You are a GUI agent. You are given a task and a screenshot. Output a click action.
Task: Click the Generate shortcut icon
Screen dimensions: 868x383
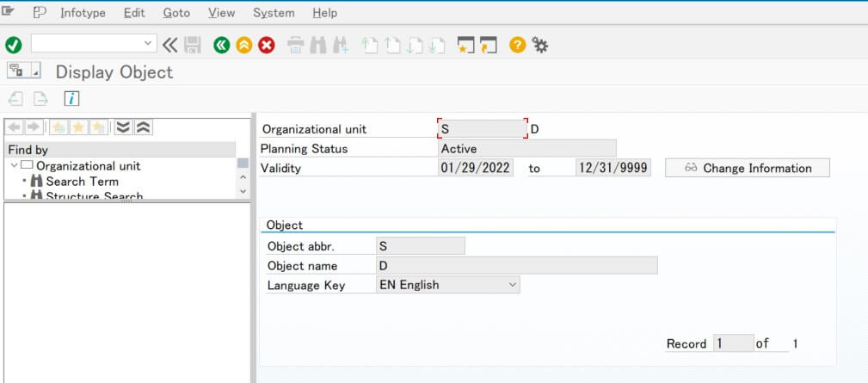[489, 45]
